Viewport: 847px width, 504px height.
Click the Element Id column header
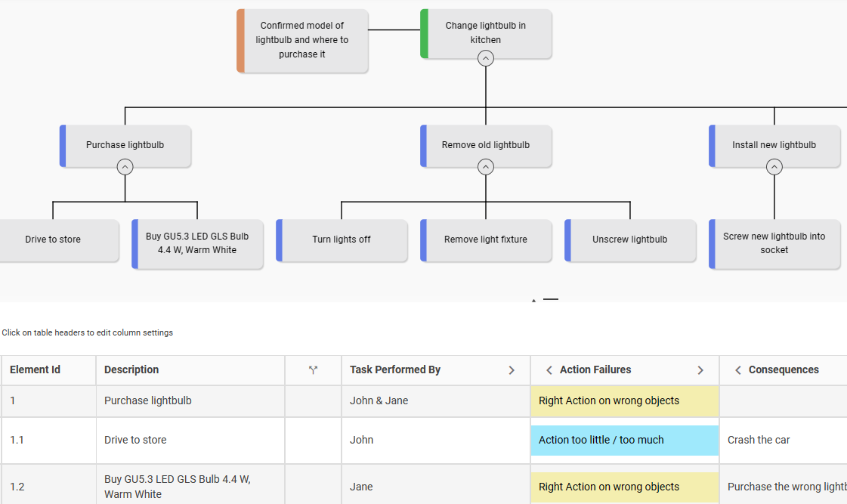pos(35,370)
